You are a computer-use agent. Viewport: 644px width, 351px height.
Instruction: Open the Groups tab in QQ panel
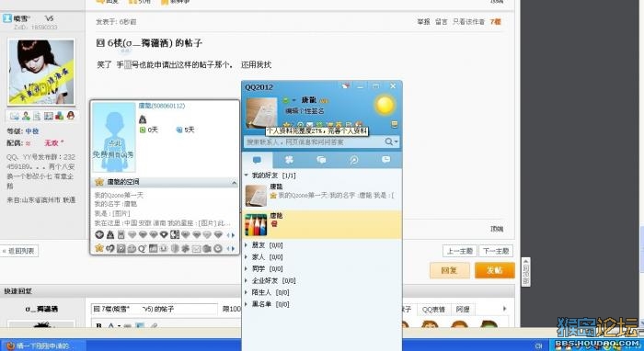coord(322,160)
